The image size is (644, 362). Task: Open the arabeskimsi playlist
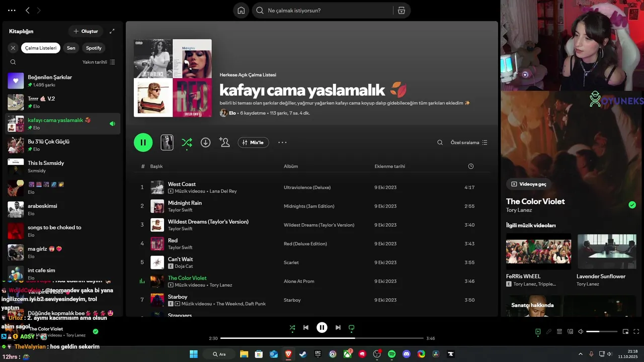[x=63, y=209]
